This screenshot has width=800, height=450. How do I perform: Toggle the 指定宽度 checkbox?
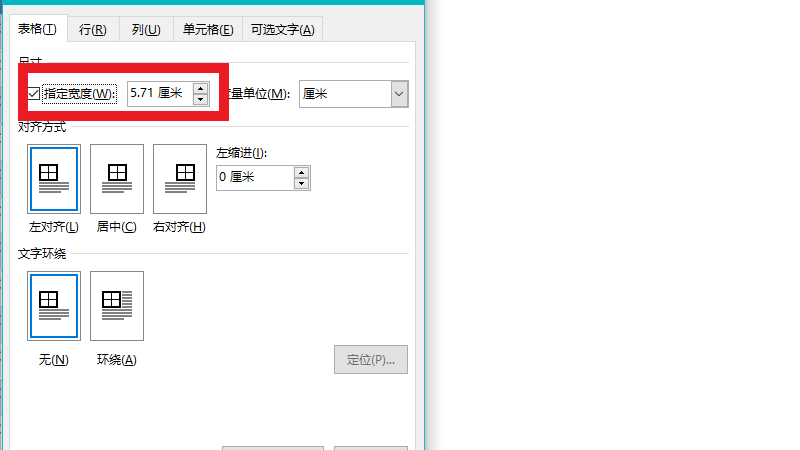pyautogui.click(x=34, y=94)
